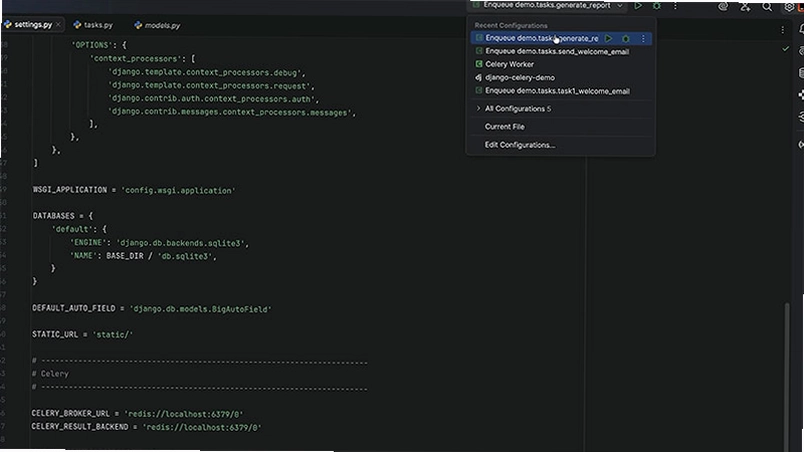Viewport: 804px width, 452px height.
Task: Close the settings.py tab
Action: click(58, 24)
